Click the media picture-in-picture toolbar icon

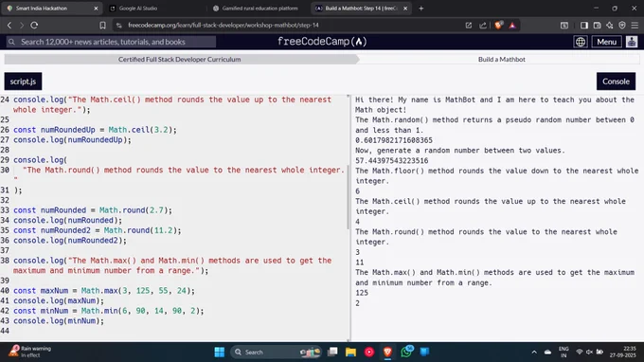[x=564, y=25]
